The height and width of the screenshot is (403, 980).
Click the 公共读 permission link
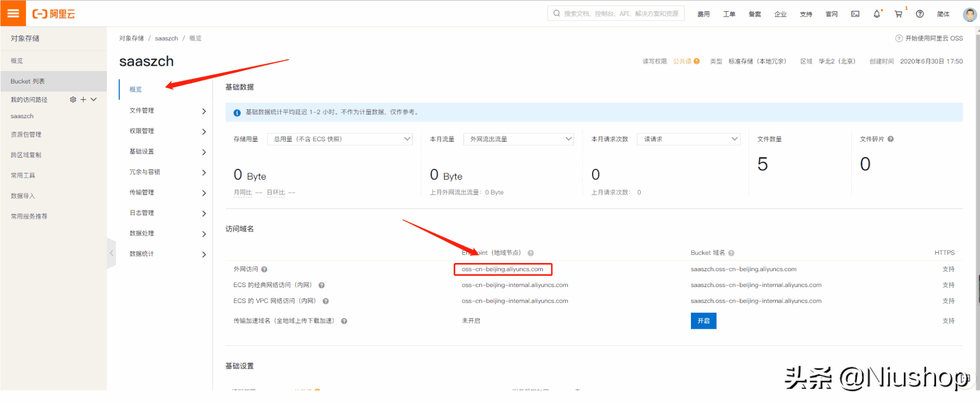pos(682,61)
